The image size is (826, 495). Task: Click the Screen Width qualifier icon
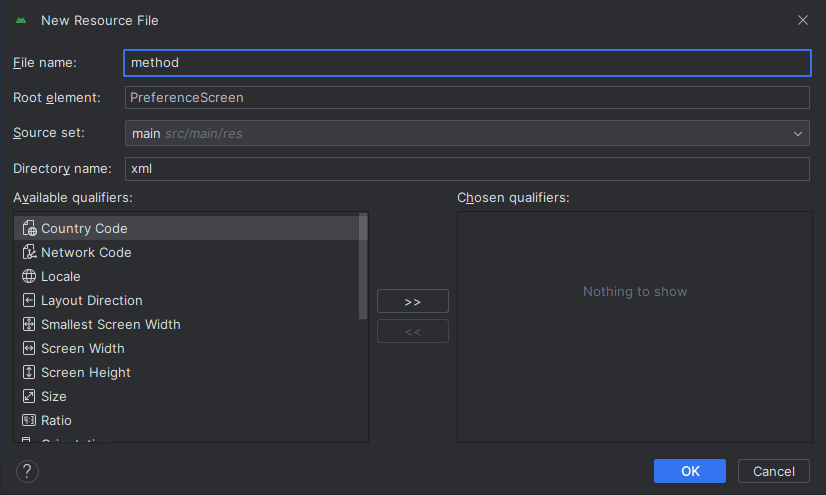(29, 348)
